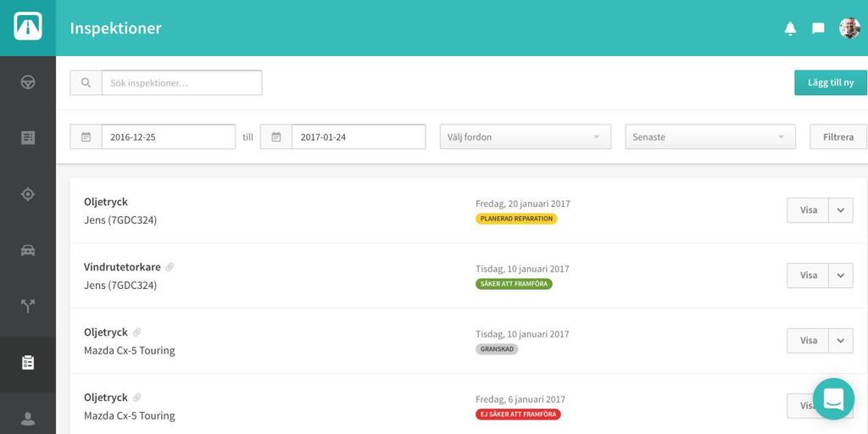Click calendar icon for start date
Screen dimensions: 868x434
[86, 136]
